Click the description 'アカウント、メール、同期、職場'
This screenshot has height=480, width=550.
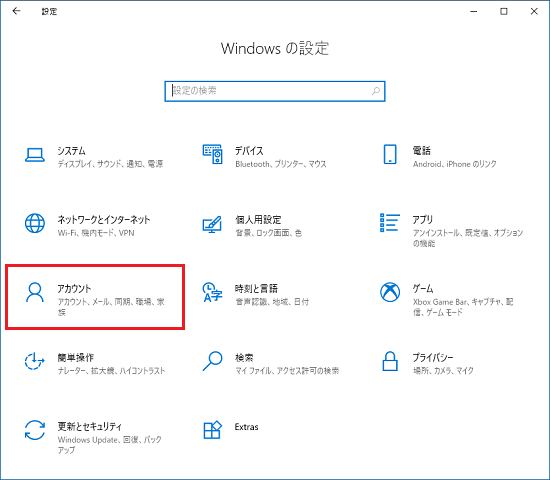pos(111,307)
